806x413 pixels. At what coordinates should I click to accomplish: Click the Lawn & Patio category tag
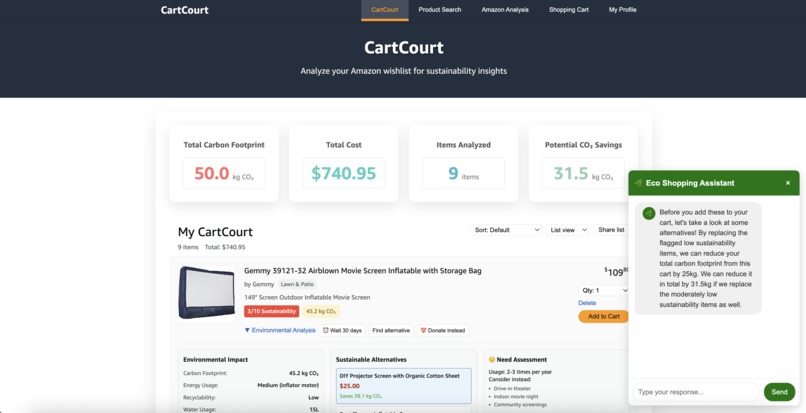point(297,284)
